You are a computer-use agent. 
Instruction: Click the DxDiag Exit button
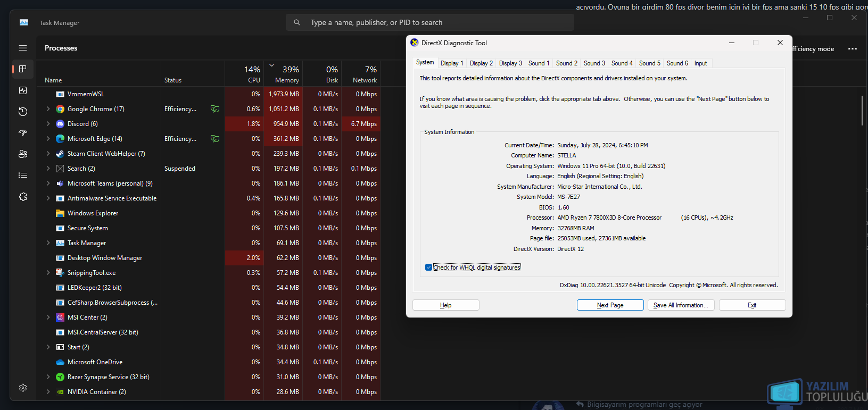pyautogui.click(x=752, y=305)
